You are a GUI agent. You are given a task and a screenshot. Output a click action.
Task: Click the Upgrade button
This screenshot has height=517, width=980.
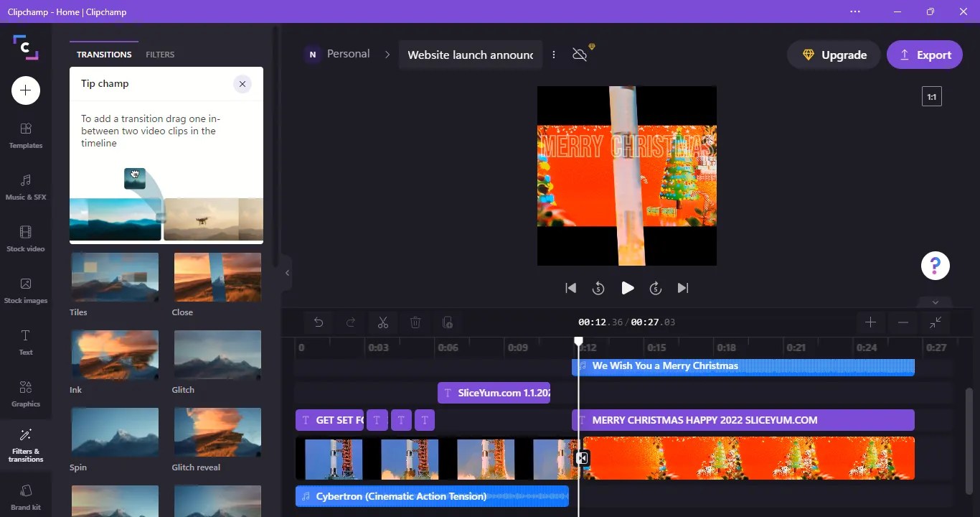point(833,55)
